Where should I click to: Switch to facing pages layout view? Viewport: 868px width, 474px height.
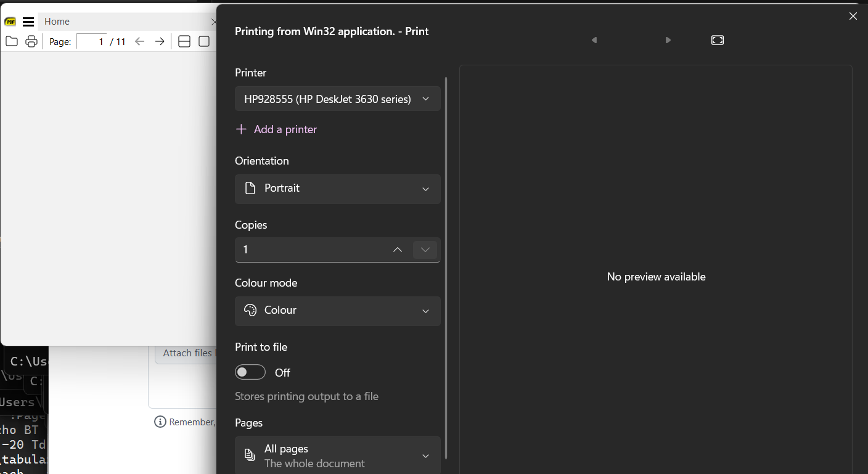184,41
